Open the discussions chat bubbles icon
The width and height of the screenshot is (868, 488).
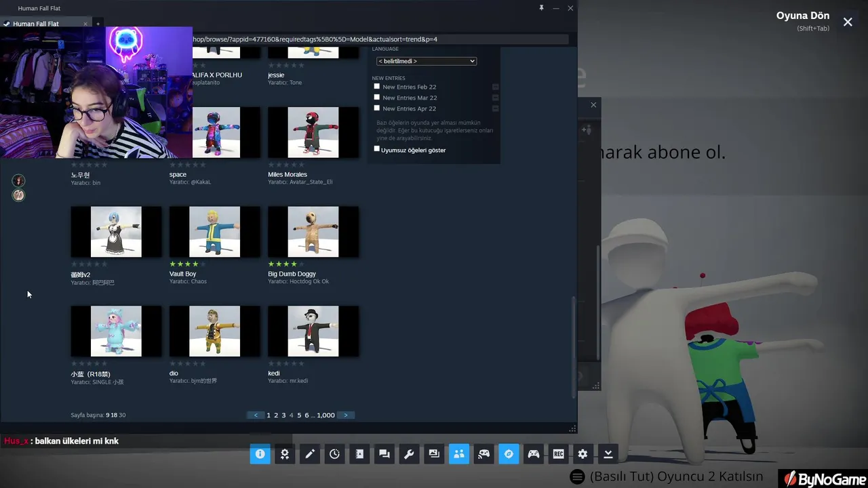(384, 454)
